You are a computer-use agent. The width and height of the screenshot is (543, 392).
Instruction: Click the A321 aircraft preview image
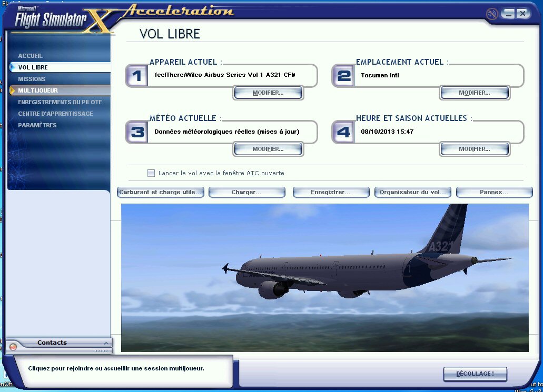pyautogui.click(x=325, y=278)
